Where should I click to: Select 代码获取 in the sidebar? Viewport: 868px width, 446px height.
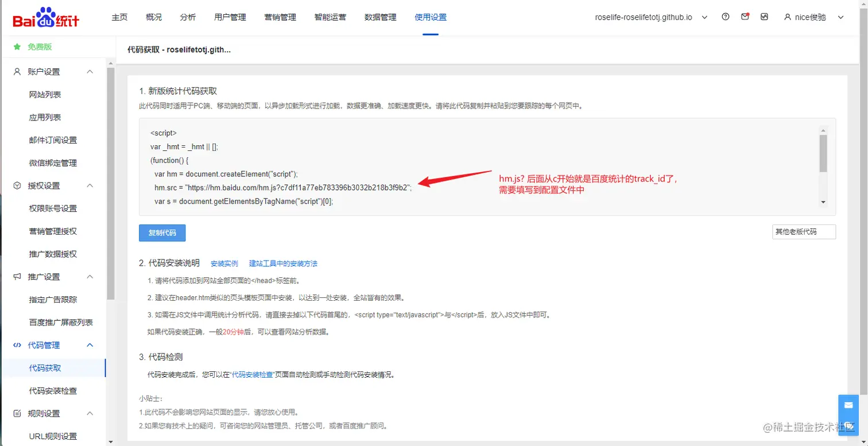(45, 368)
